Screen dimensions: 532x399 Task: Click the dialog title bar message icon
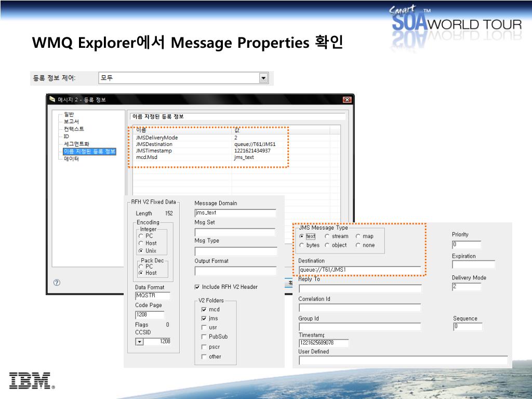[x=52, y=99]
